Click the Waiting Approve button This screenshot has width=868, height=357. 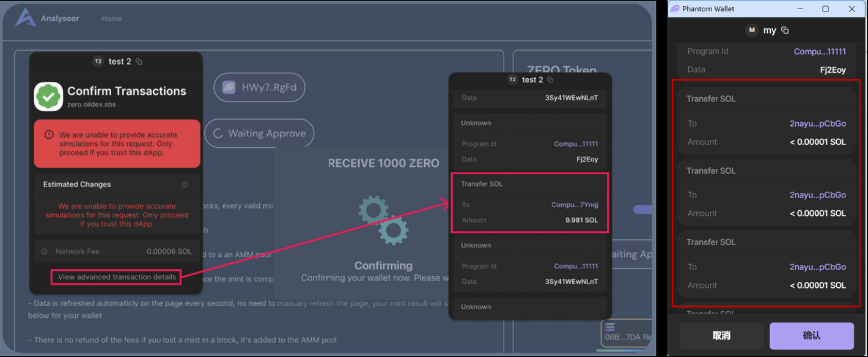coord(259,133)
